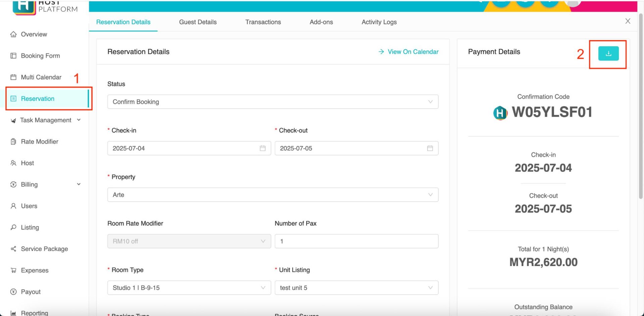
Task: Click the vertical scrollbar on the right
Action: point(641,106)
